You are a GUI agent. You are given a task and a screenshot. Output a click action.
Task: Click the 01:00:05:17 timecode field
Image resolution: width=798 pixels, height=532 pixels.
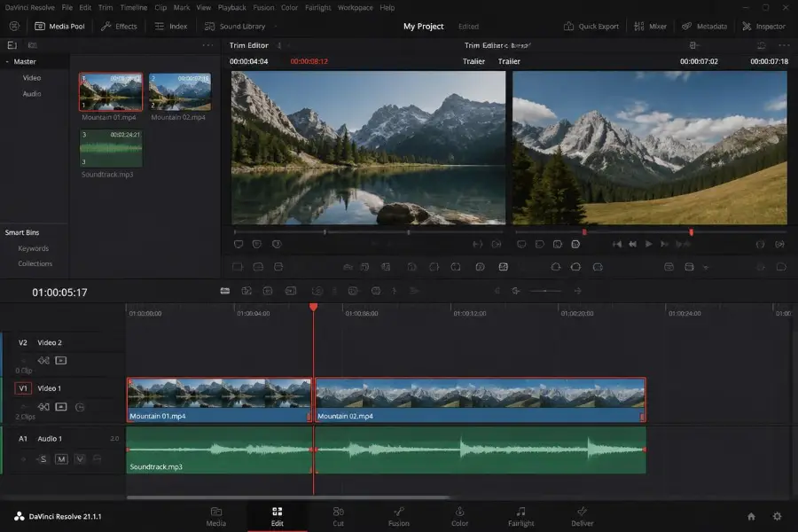[x=59, y=293]
